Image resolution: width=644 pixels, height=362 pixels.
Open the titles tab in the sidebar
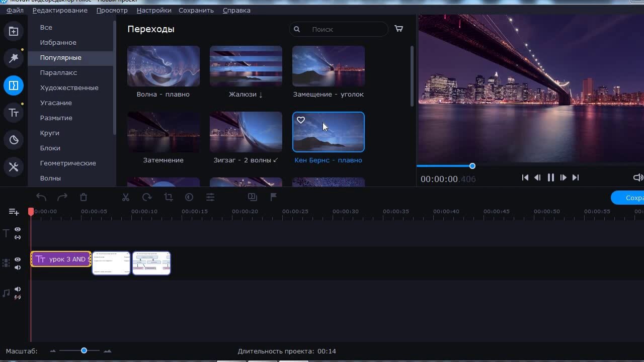pos(14,113)
